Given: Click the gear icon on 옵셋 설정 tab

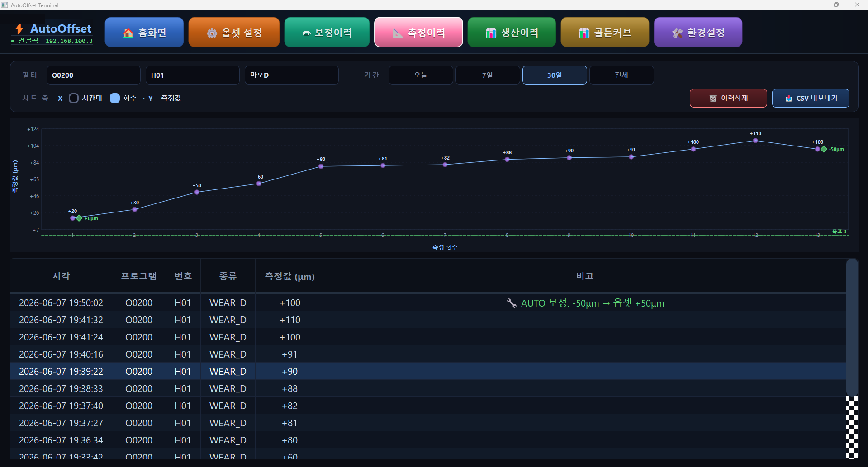Looking at the screenshot, I should tap(212, 33).
